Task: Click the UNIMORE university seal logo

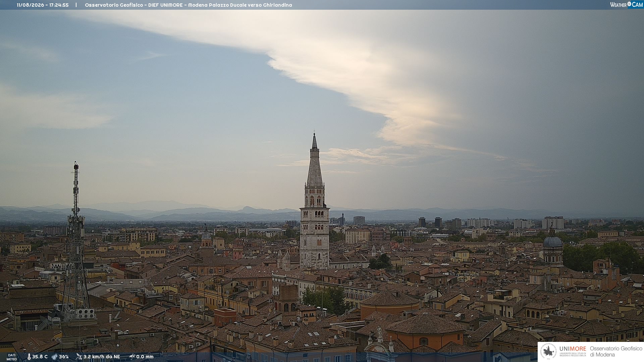Action: [x=548, y=351]
